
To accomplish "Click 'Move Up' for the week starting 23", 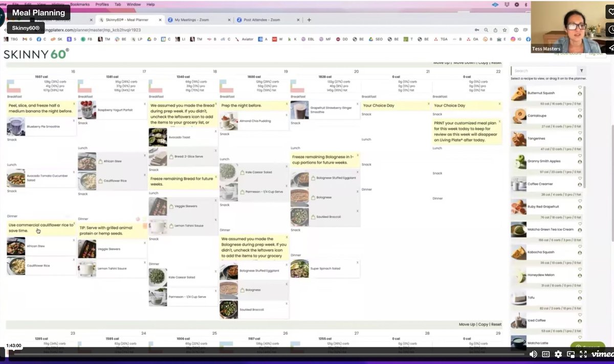I will click(467, 325).
